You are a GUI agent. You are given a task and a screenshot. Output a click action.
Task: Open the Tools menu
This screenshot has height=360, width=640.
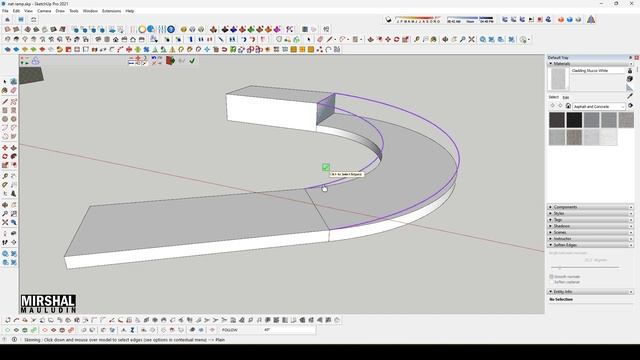[x=74, y=11]
